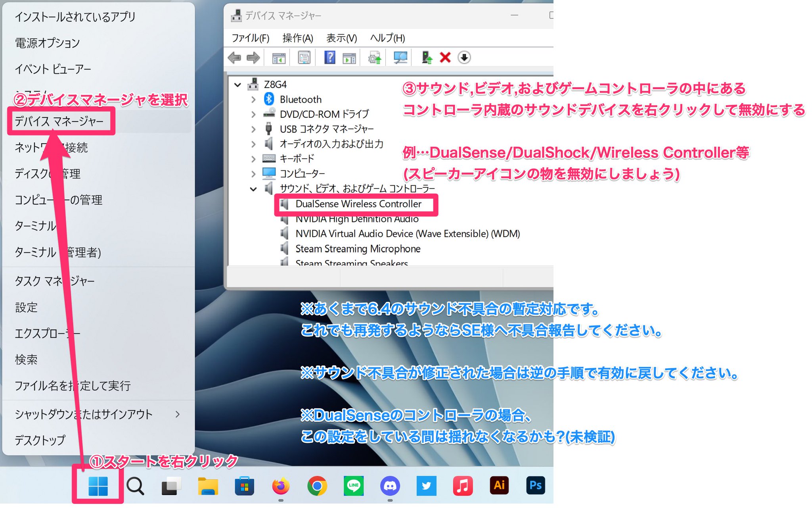Expand the Bluetooth category chevron
812x519 pixels.
(253, 100)
